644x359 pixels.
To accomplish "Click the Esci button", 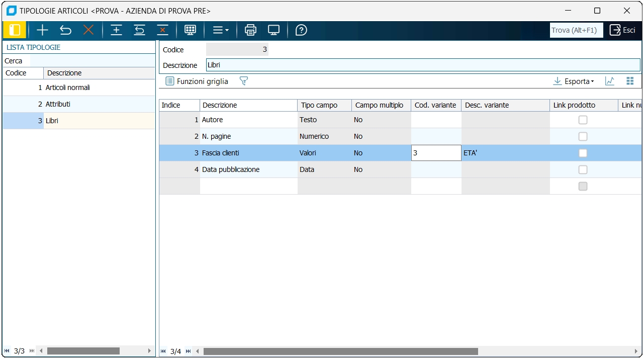I will (623, 30).
